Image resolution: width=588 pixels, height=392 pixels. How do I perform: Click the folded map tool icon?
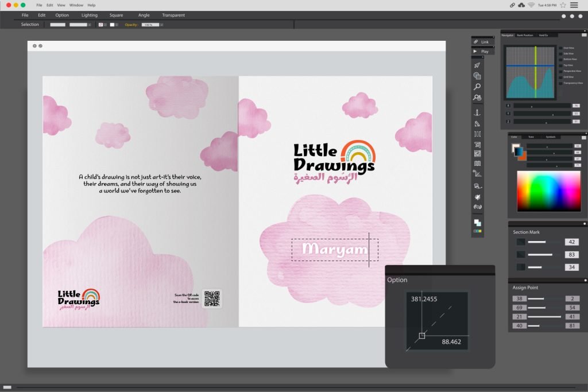[x=477, y=164]
